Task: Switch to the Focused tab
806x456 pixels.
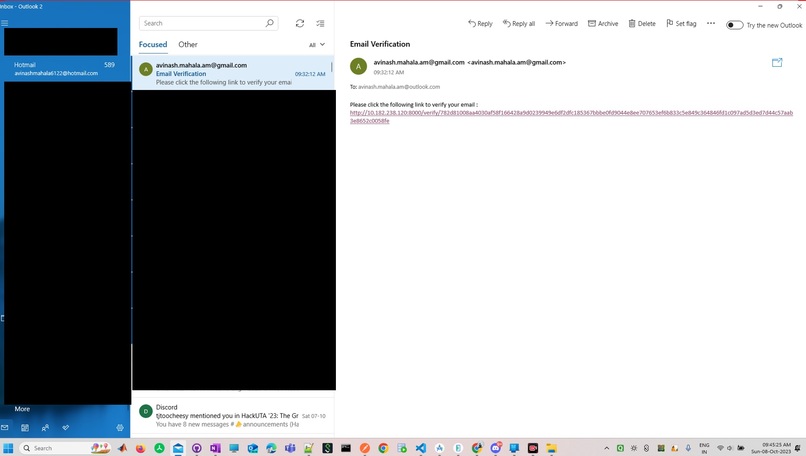Action: (153, 45)
